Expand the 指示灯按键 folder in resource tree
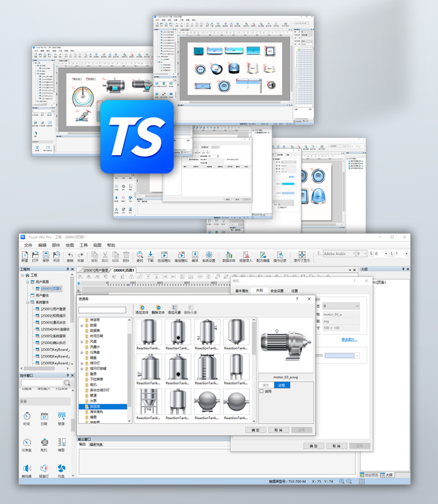438x504 pixels. [x=81, y=368]
